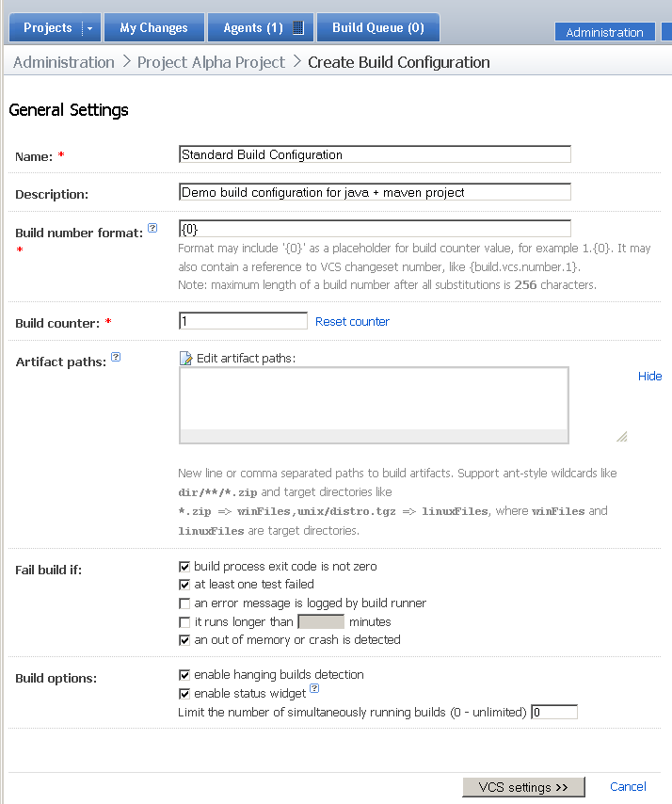Open the Agents (1) tab
Viewport: 672px width, 804px height.
(x=261, y=27)
